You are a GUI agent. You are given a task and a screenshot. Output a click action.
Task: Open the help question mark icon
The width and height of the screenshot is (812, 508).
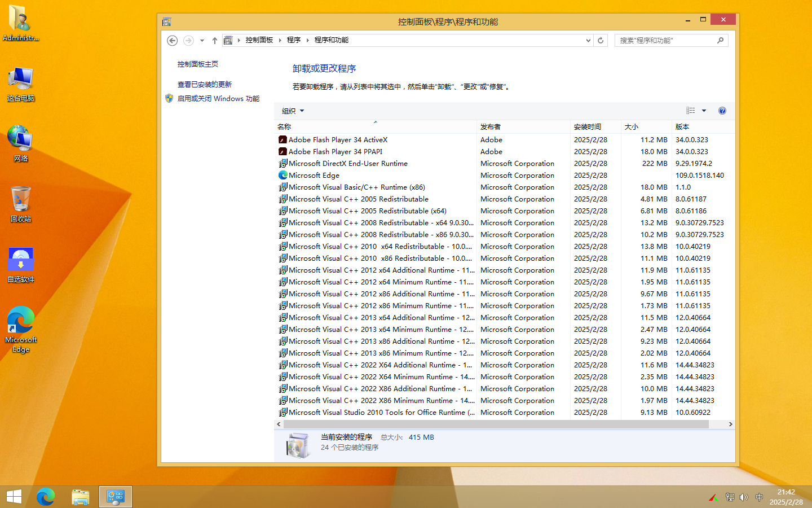[x=722, y=111]
